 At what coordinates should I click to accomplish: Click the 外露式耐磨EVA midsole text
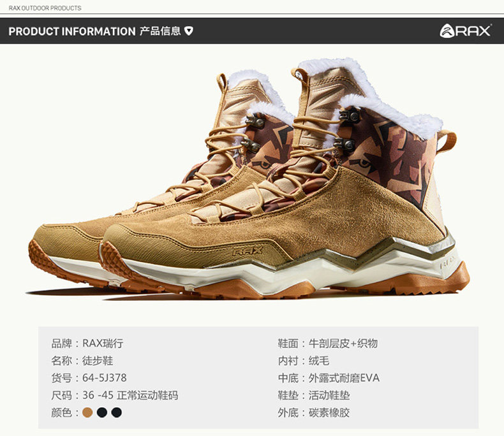click(x=344, y=378)
